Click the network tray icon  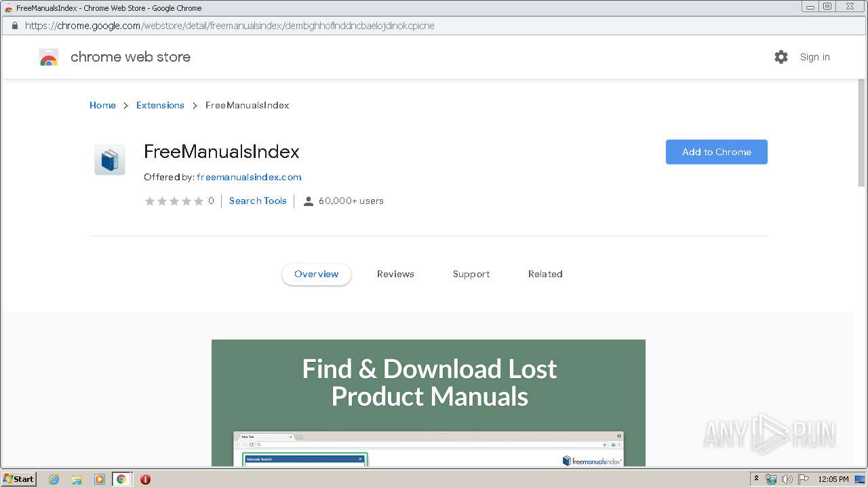[x=771, y=479]
